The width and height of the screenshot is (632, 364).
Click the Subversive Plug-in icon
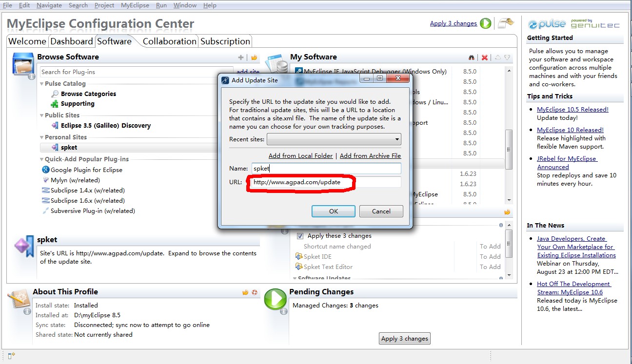click(x=46, y=211)
